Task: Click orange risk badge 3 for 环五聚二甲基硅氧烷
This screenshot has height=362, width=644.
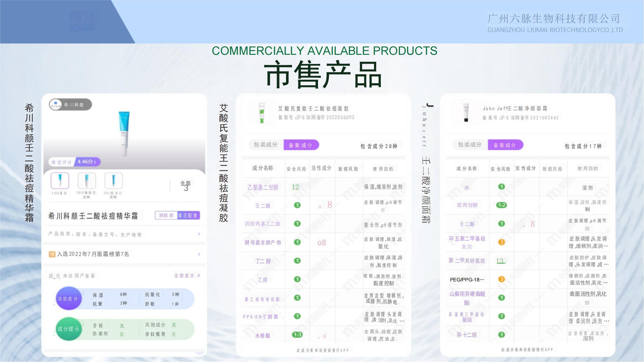Action: (502, 242)
